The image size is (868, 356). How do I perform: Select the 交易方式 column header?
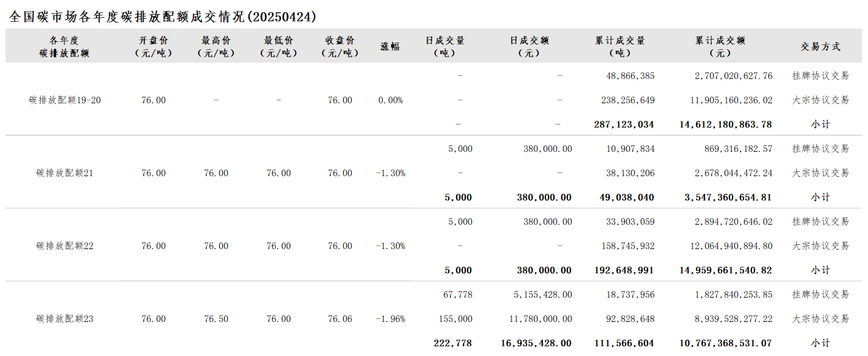pyautogui.click(x=821, y=46)
